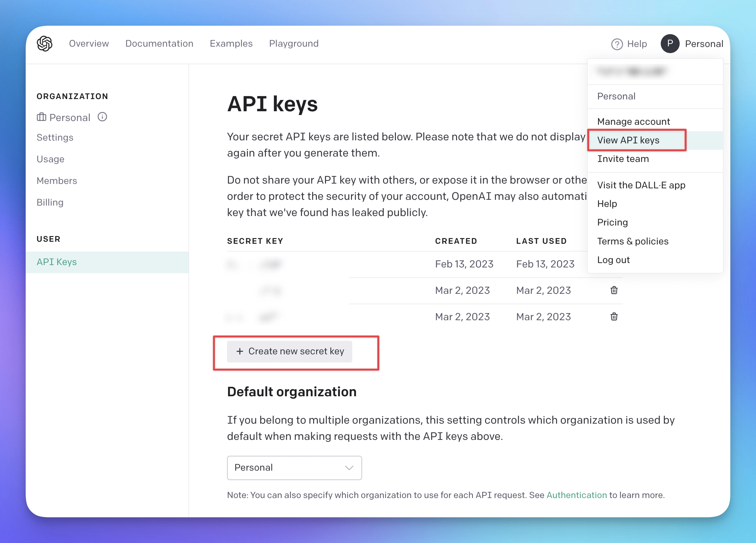
Task: Open the Overview tab
Action: (x=89, y=44)
